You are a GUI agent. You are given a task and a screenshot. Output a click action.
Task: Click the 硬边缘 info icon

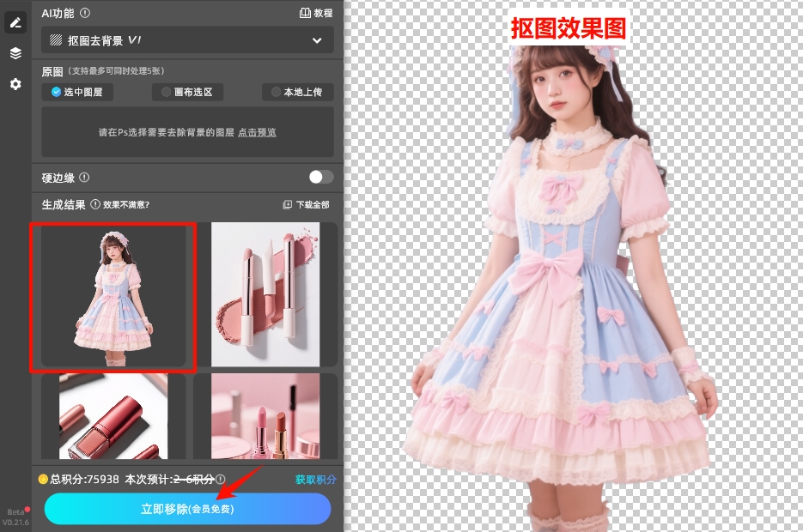pyautogui.click(x=84, y=178)
